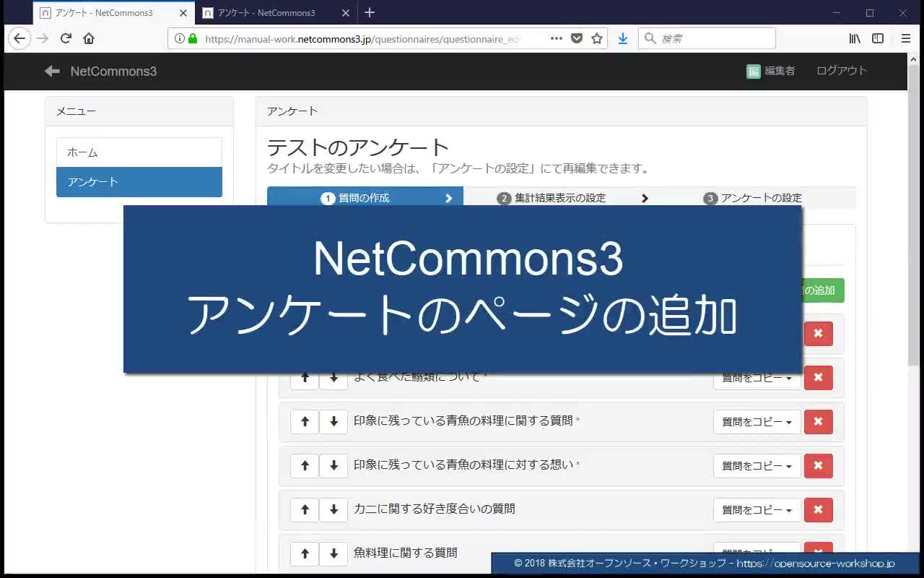Image resolution: width=924 pixels, height=578 pixels.
Task: Bookmark this page with the star
Action: (597, 38)
